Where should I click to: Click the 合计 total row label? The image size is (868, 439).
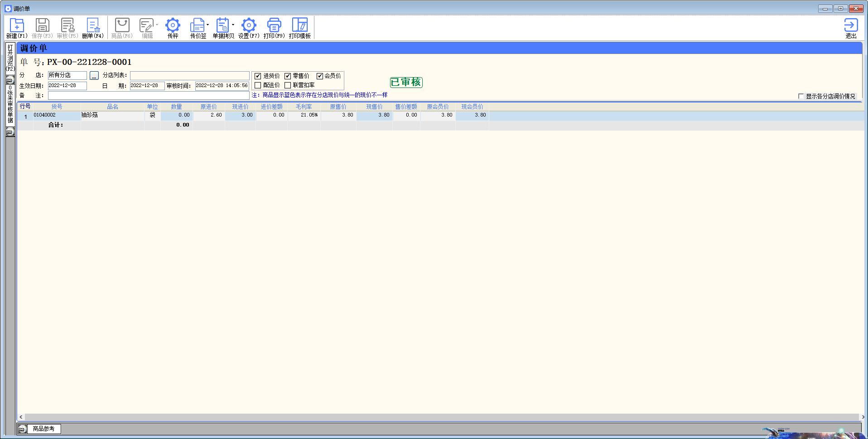(x=56, y=125)
